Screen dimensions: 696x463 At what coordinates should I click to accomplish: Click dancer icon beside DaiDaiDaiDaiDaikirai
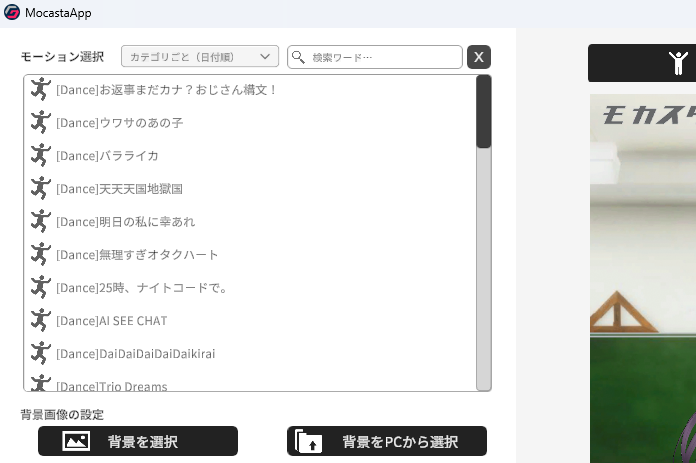tap(40, 353)
